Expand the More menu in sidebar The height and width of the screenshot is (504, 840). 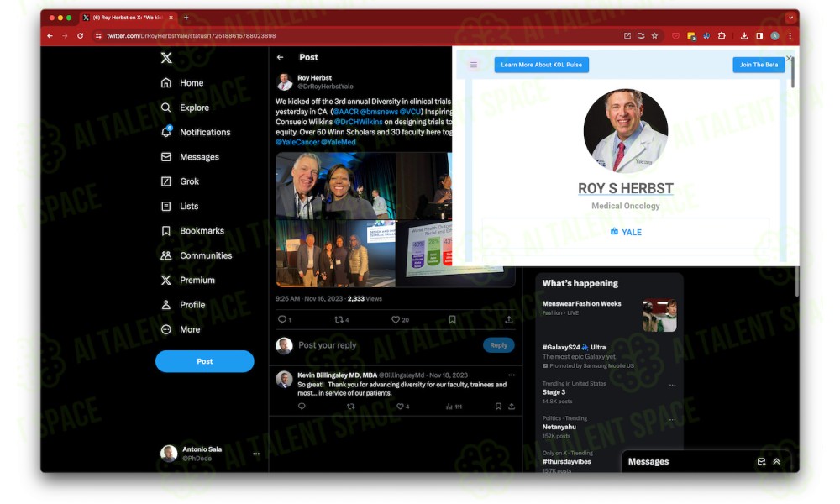tap(180, 329)
